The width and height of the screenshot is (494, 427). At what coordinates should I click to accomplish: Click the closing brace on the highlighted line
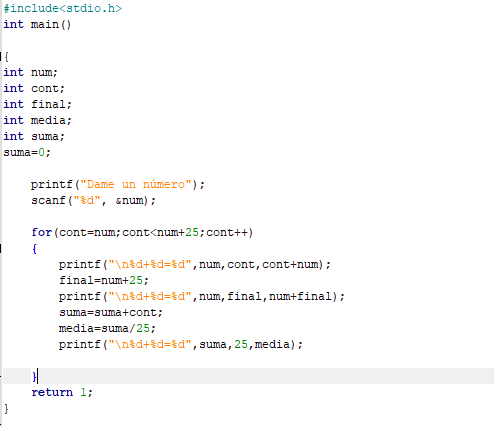tap(34, 376)
